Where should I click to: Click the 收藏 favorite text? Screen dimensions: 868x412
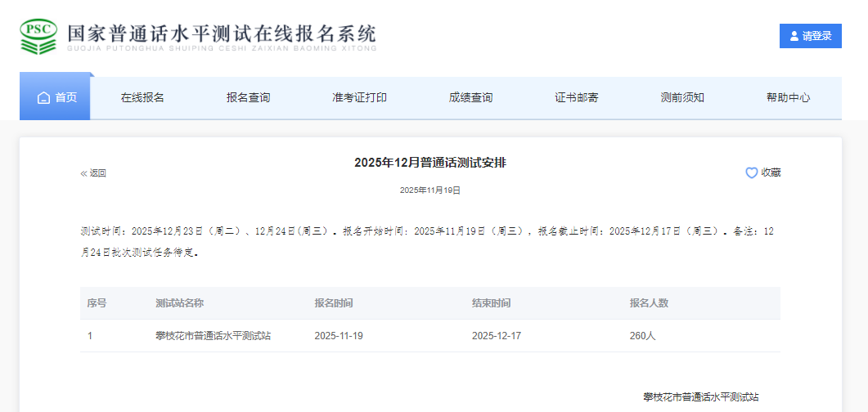(x=771, y=172)
